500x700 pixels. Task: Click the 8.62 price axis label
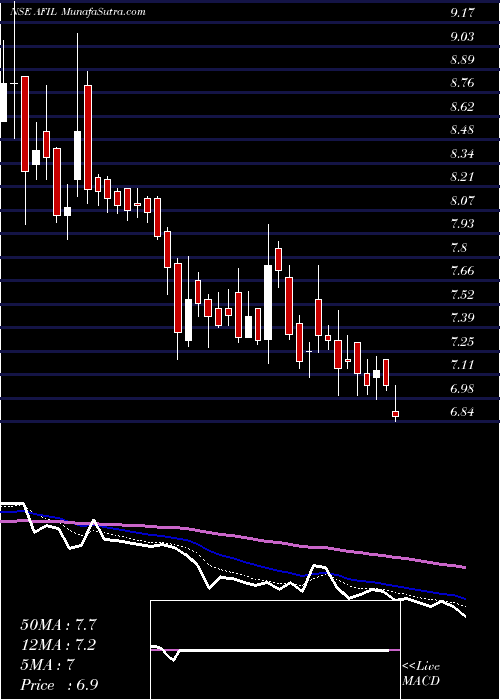pyautogui.click(x=462, y=107)
